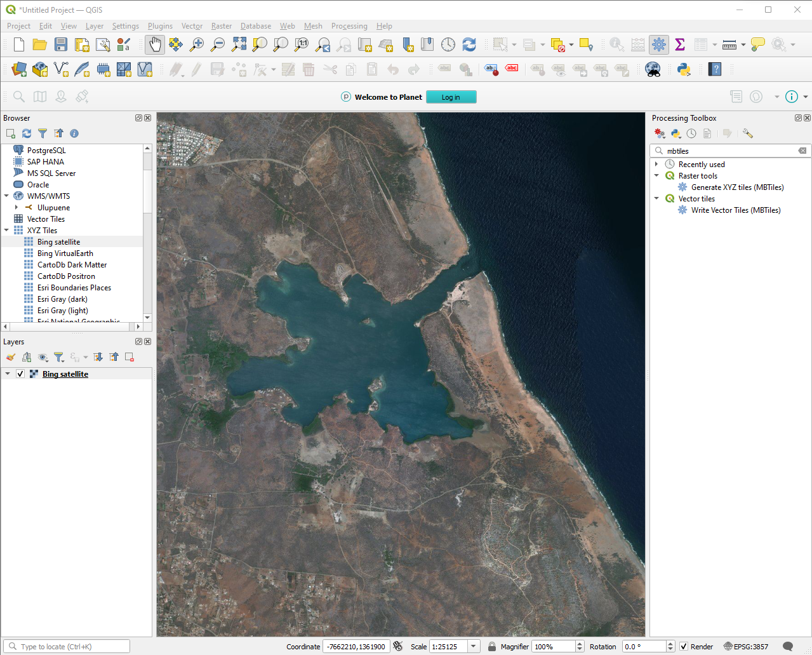Expand the Ulupuene WMS connection
The width and height of the screenshot is (812, 655).
pos(17,208)
